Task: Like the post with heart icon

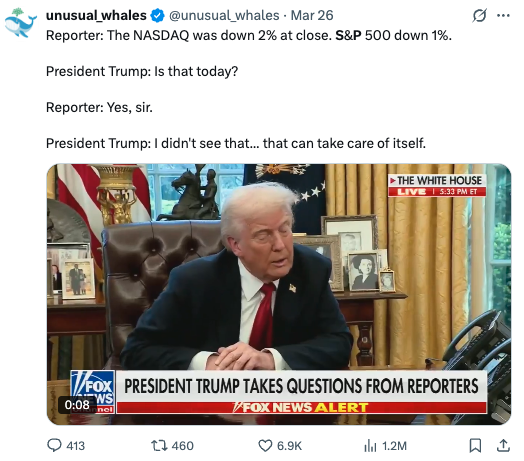Action: (x=265, y=446)
